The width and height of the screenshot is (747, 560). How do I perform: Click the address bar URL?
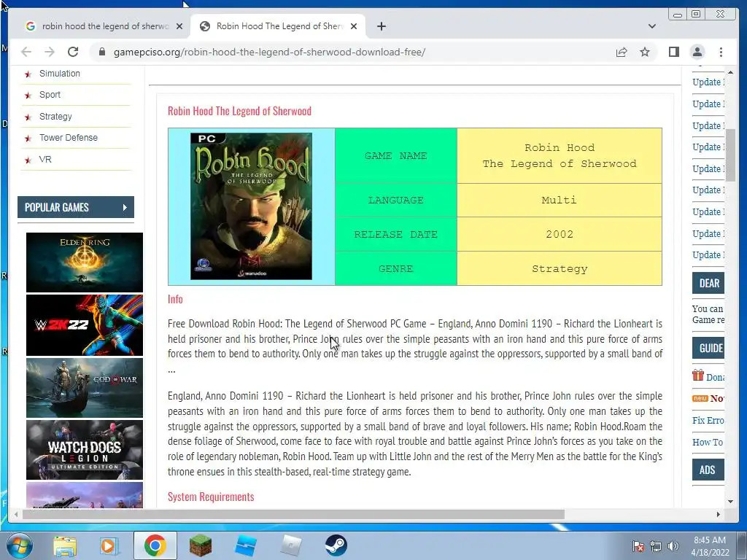(269, 52)
